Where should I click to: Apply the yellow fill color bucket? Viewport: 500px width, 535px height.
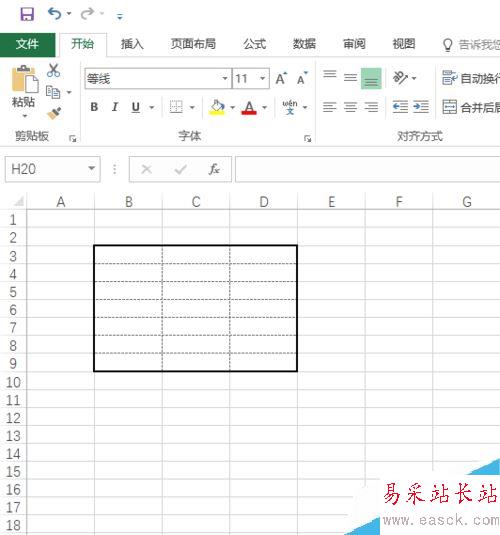pos(217,107)
